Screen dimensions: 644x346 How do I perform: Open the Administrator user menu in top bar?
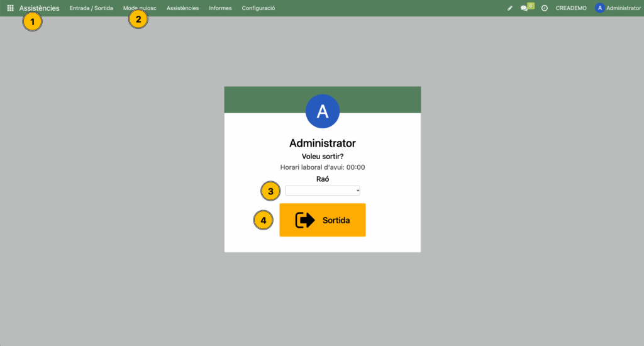618,8
